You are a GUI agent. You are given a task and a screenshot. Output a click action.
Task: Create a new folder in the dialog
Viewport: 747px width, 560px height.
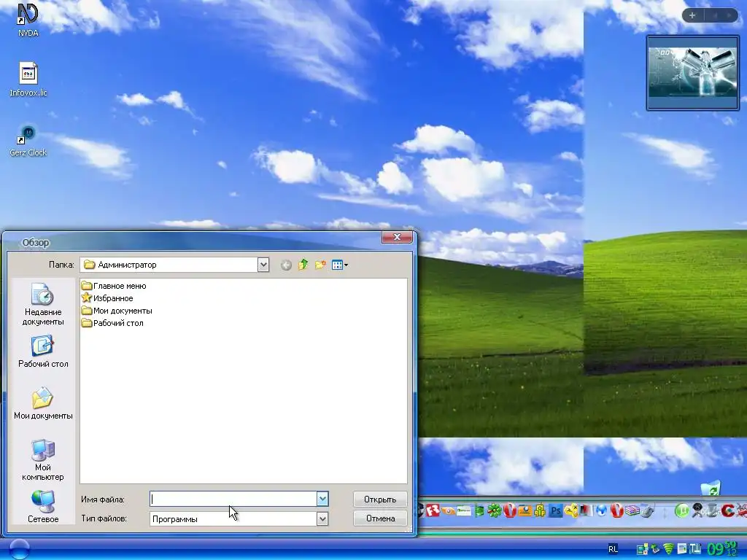320,265
